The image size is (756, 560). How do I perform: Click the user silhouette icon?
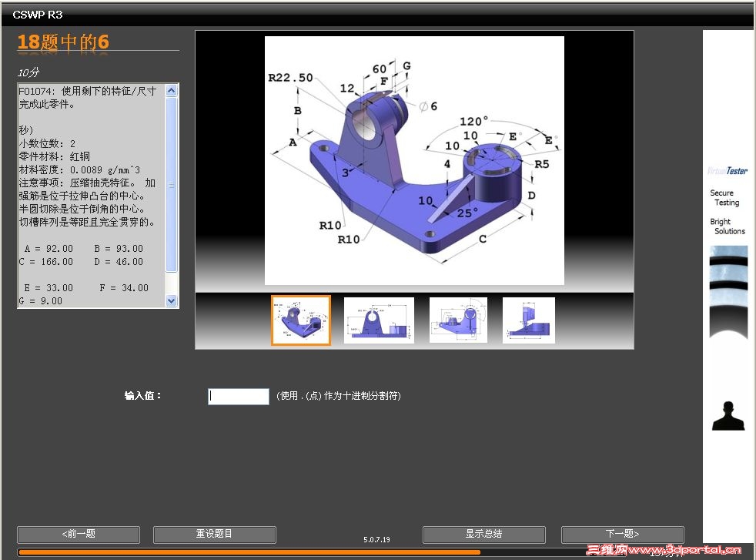[728, 416]
